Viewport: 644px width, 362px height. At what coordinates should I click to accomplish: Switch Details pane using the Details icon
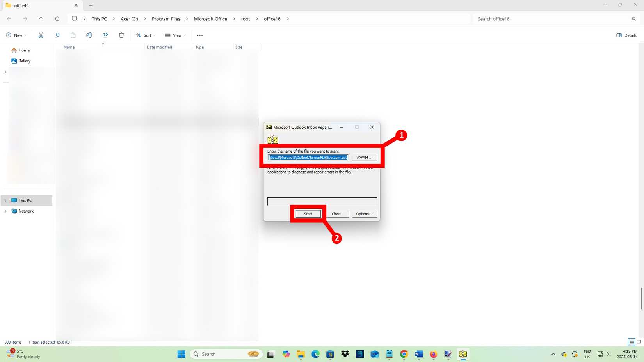point(626,35)
